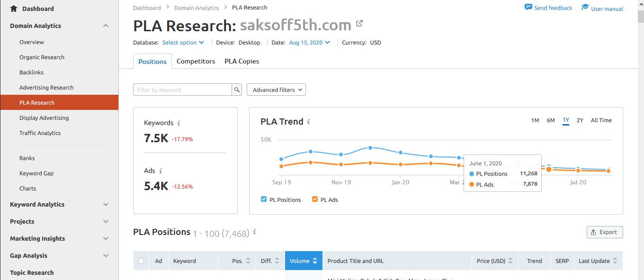
Task: Select the 2Y chart range
Action: pos(580,120)
